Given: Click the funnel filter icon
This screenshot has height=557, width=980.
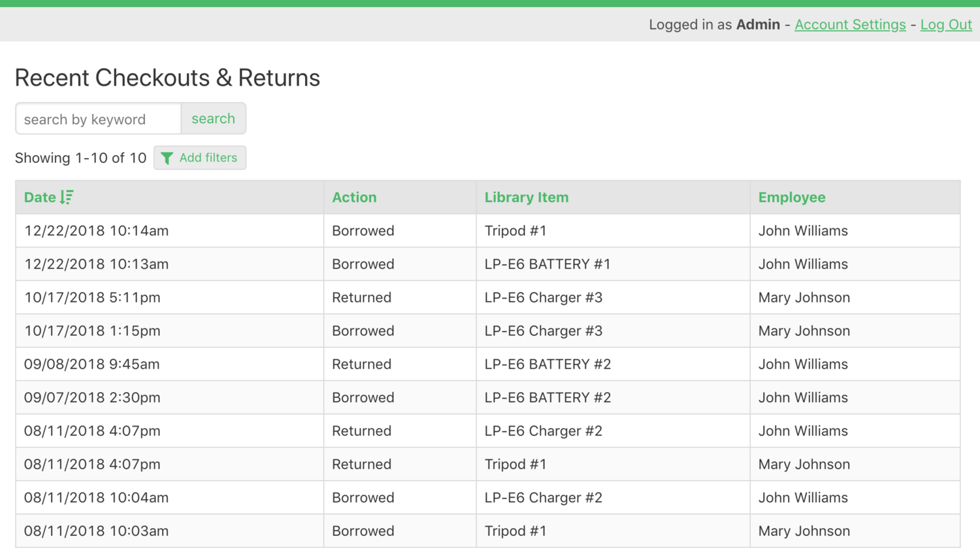Looking at the screenshot, I should (167, 158).
